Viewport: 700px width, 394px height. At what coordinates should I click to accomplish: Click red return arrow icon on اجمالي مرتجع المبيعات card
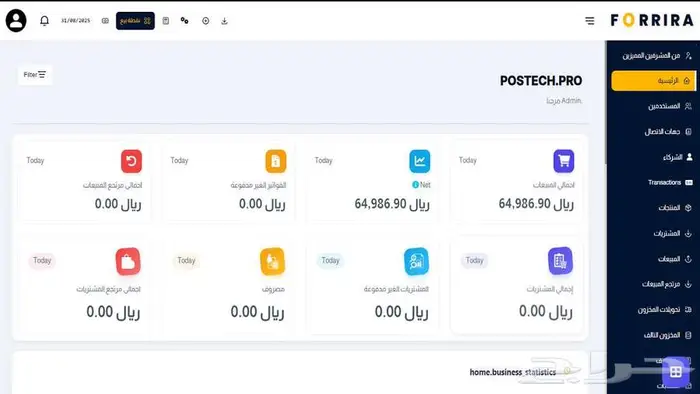point(131,161)
